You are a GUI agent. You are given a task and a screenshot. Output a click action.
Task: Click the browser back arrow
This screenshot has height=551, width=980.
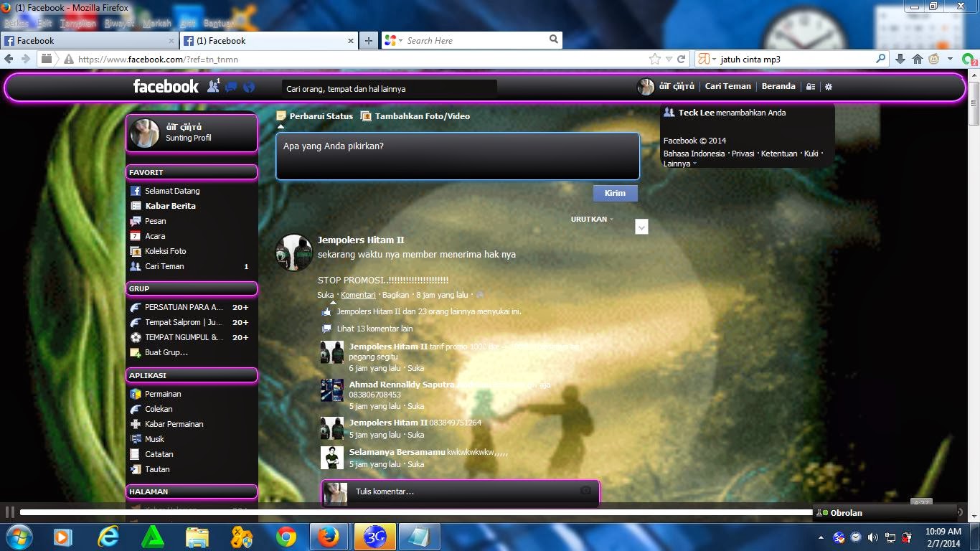9,60
